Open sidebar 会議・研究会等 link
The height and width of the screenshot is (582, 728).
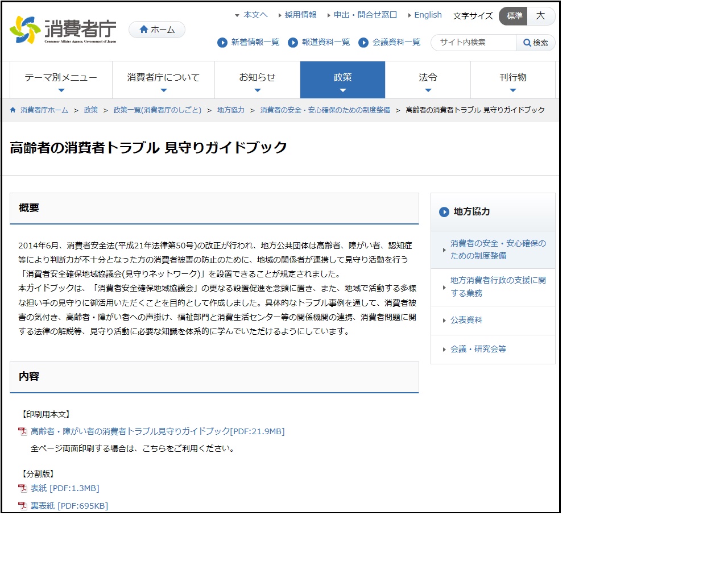478,350
